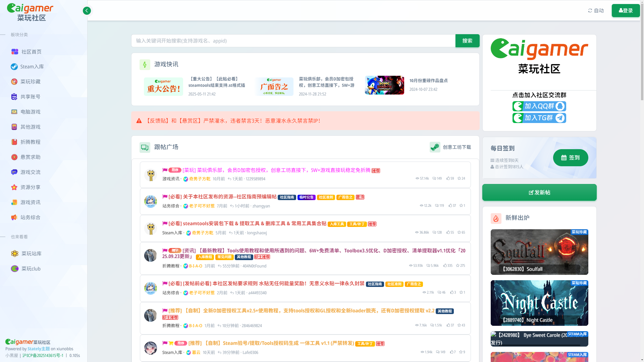Click the 菜玩站库 sidebar icon

click(x=15, y=254)
